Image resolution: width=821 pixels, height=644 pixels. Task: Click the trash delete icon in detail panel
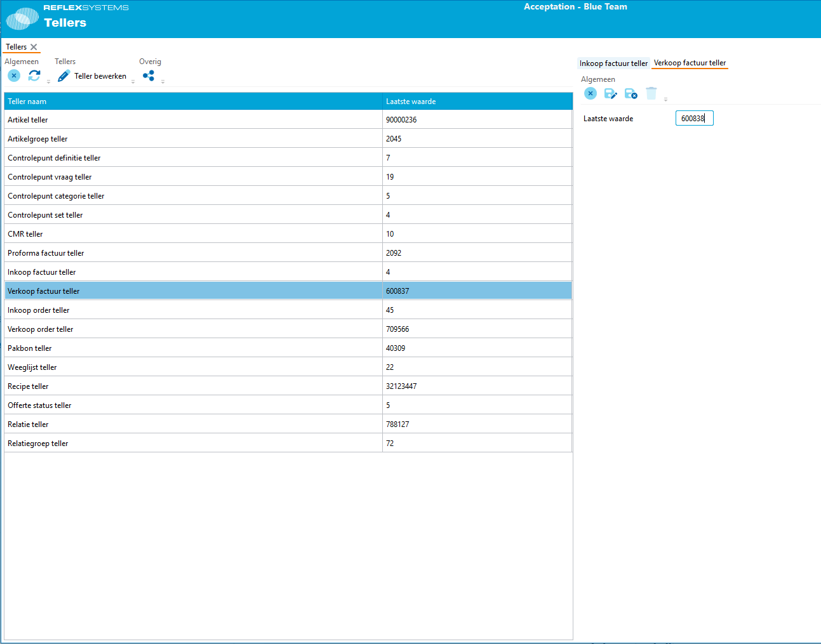pos(651,93)
